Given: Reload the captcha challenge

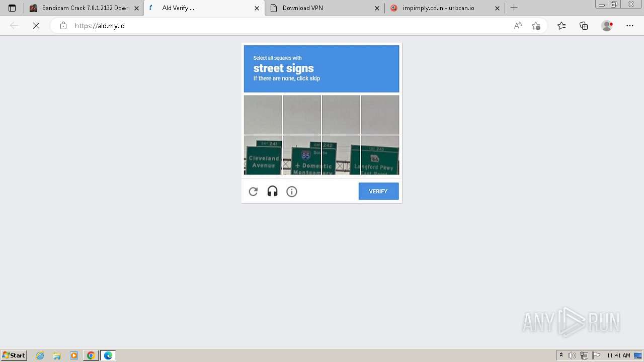Looking at the screenshot, I should point(253,192).
